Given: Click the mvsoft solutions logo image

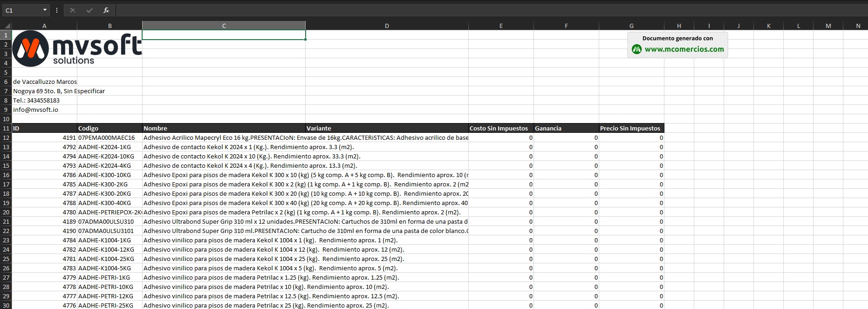Looking at the screenshot, I should point(77,49).
